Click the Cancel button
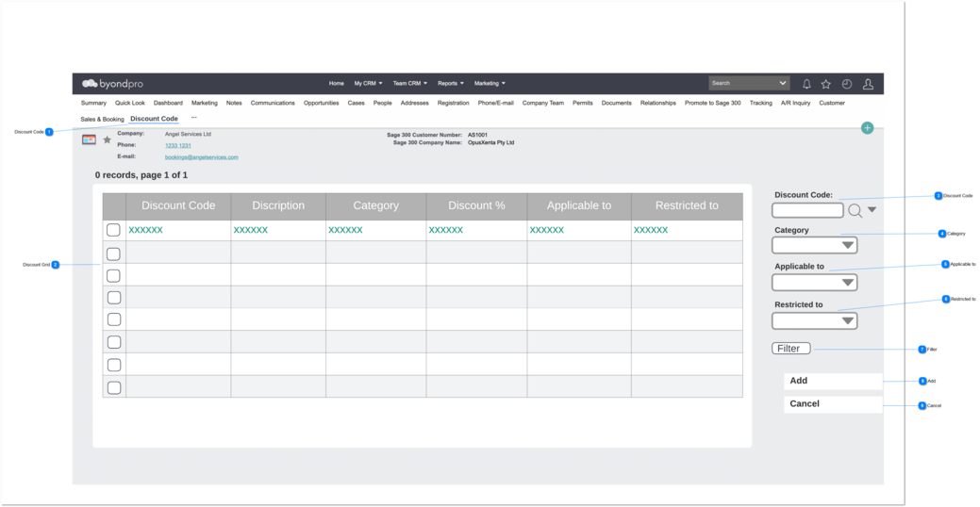The height and width of the screenshot is (507, 980). 833,404
